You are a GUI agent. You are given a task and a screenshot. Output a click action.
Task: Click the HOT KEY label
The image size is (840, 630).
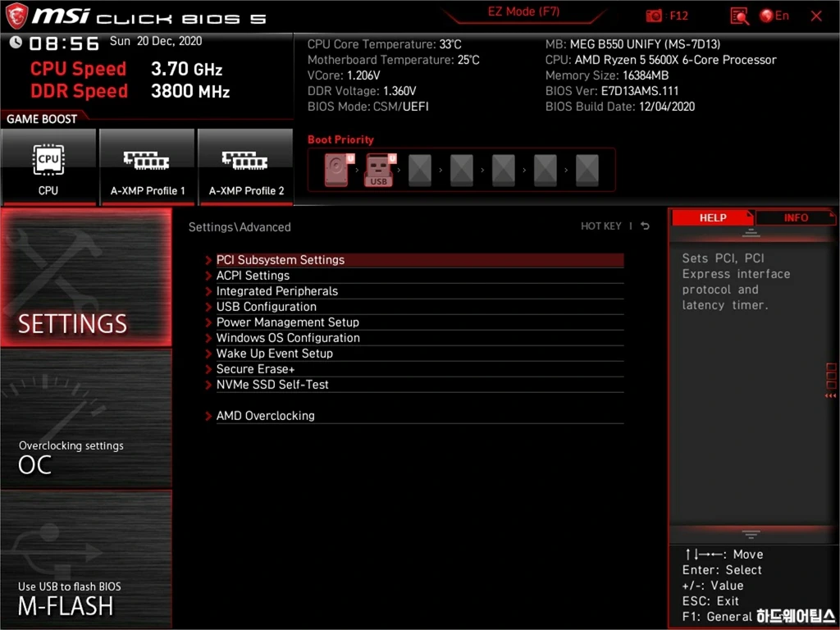601,226
